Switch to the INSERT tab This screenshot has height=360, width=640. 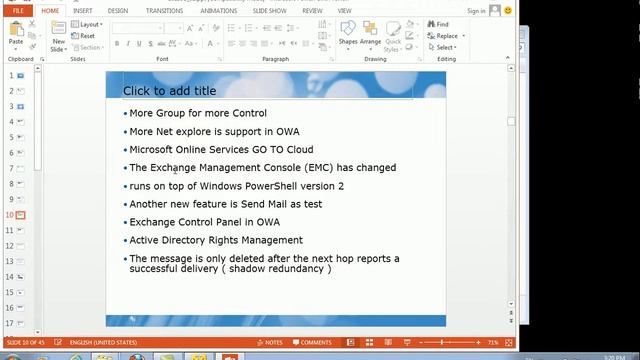[x=82, y=11]
